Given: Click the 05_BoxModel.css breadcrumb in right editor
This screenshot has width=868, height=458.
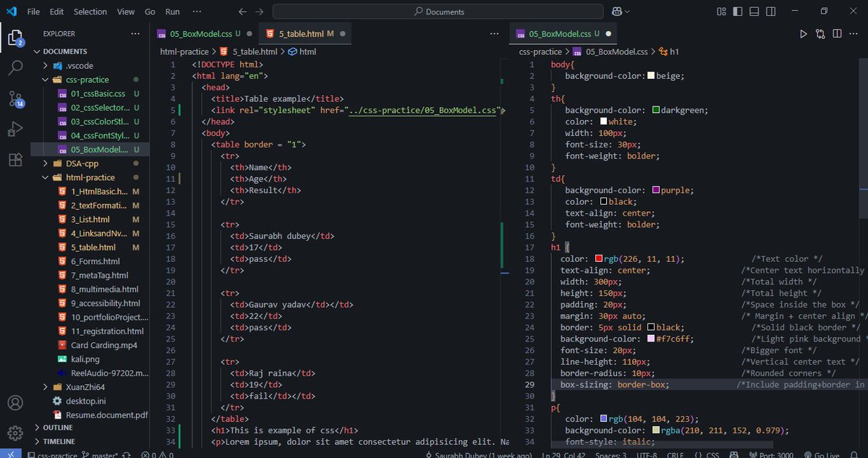Looking at the screenshot, I should (610, 51).
